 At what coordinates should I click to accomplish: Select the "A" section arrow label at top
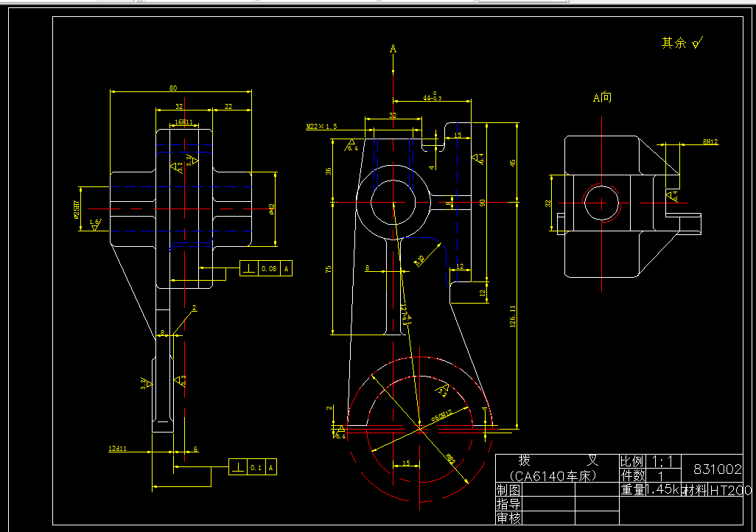coord(393,49)
